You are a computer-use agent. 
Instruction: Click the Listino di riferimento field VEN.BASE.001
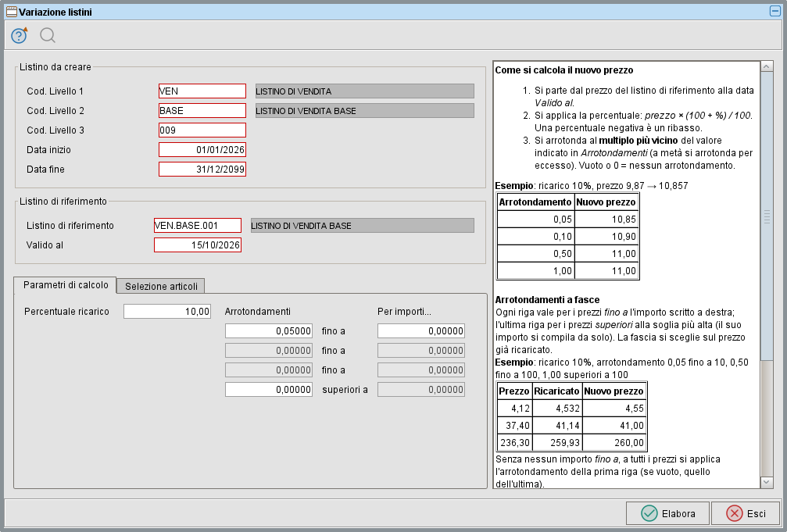click(x=197, y=225)
